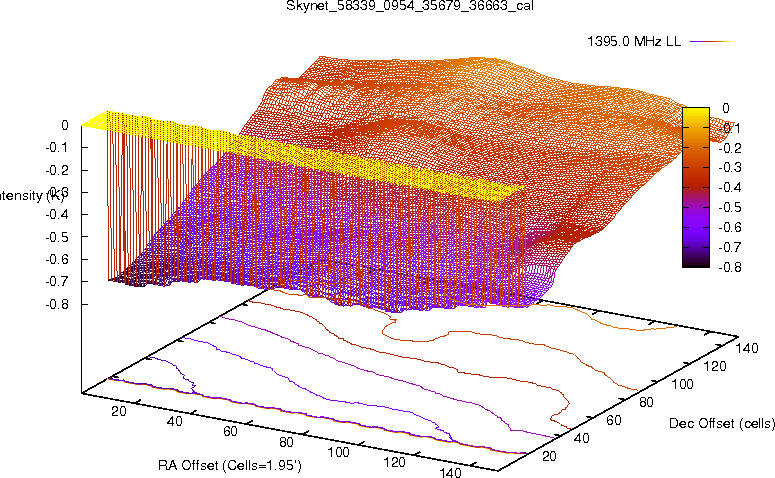
Task: Pick the 140 tick on the RA Offset axis
Action: [x=450, y=473]
